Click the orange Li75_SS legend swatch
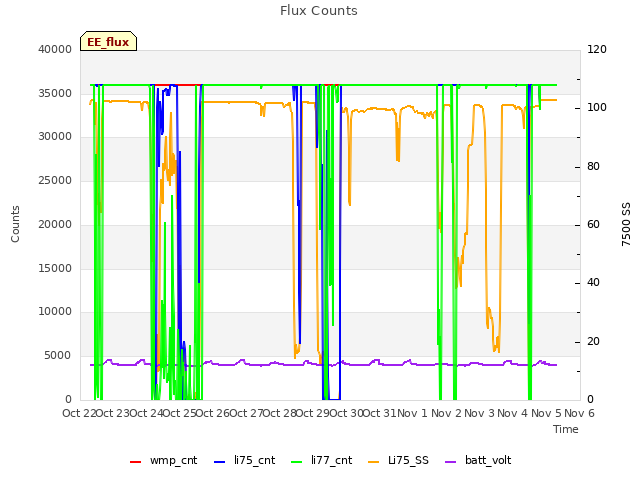 coord(373,462)
